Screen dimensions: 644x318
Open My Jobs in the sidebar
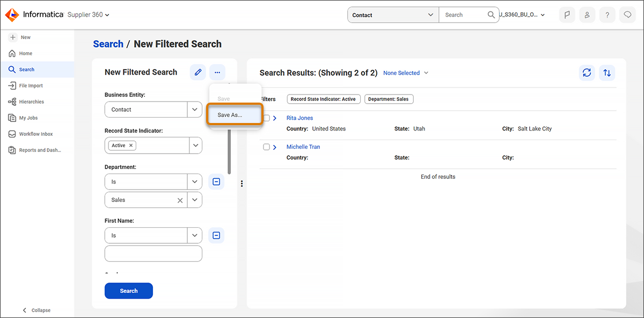click(37, 118)
